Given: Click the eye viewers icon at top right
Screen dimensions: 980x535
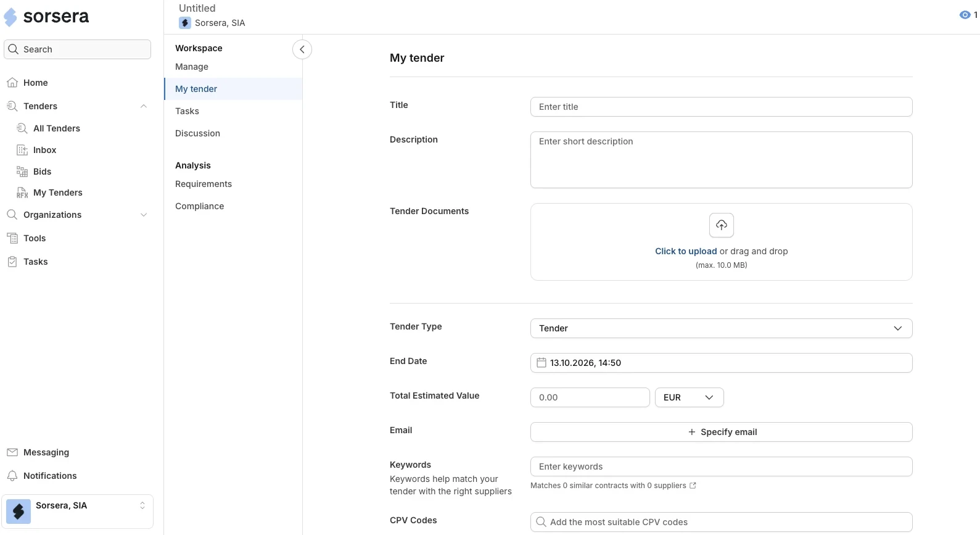Looking at the screenshot, I should tap(965, 15).
